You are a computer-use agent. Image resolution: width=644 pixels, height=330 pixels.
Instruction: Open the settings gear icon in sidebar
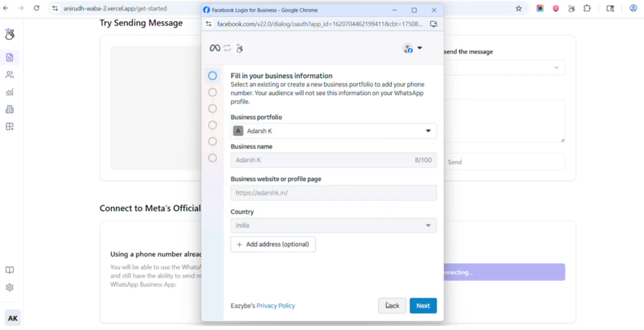10,287
